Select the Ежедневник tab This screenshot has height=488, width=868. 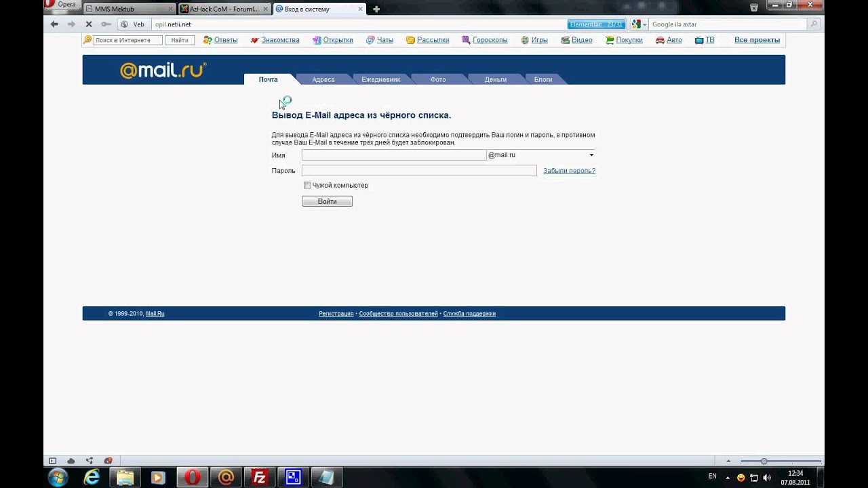click(380, 79)
